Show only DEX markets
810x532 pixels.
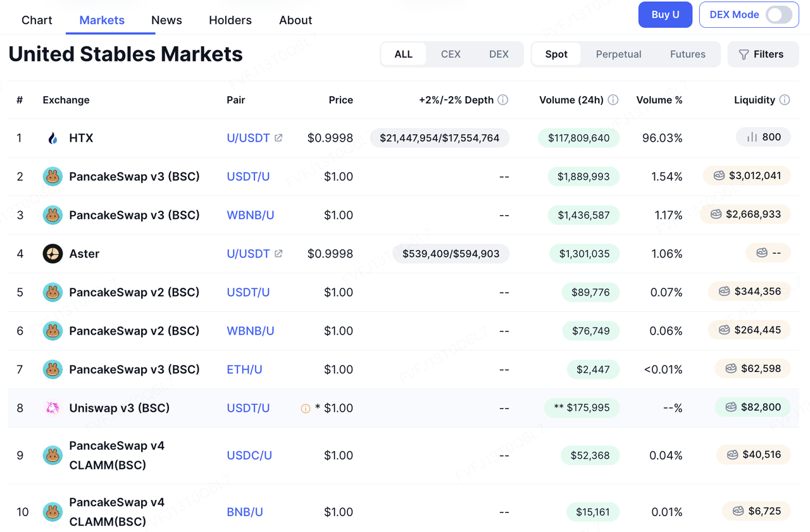[499, 54]
